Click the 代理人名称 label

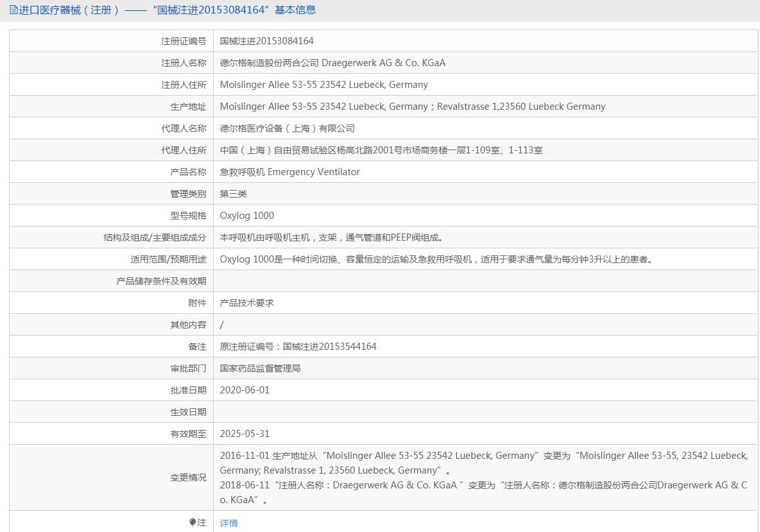coord(184,128)
